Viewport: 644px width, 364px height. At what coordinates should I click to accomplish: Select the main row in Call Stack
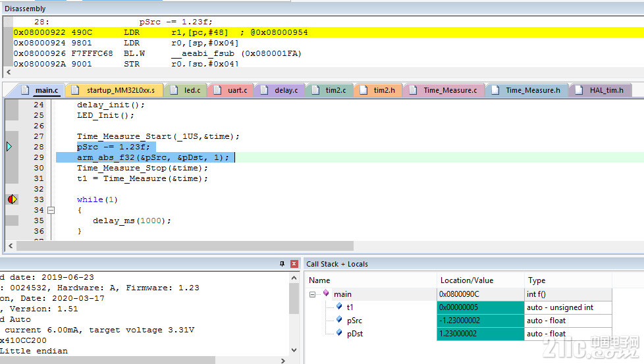[459, 294]
